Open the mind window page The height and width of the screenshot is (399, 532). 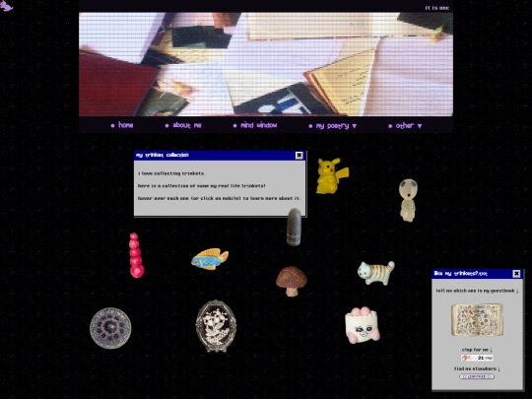255,125
